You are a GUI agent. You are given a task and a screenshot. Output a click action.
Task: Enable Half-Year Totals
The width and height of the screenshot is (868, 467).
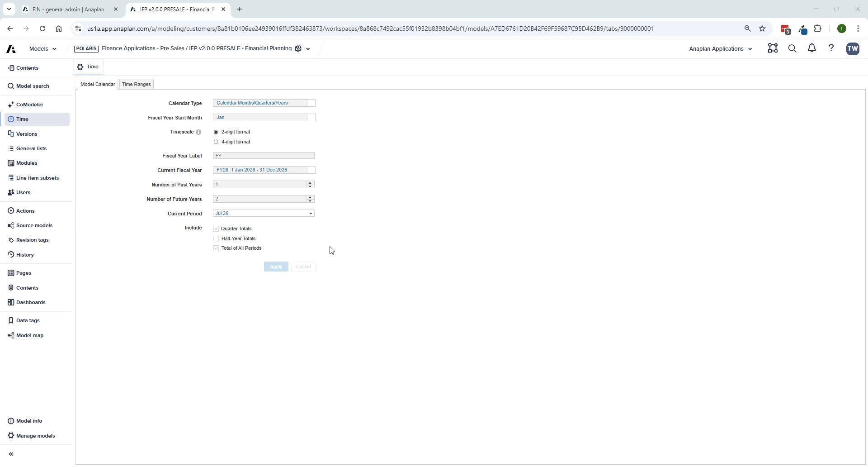tap(217, 238)
